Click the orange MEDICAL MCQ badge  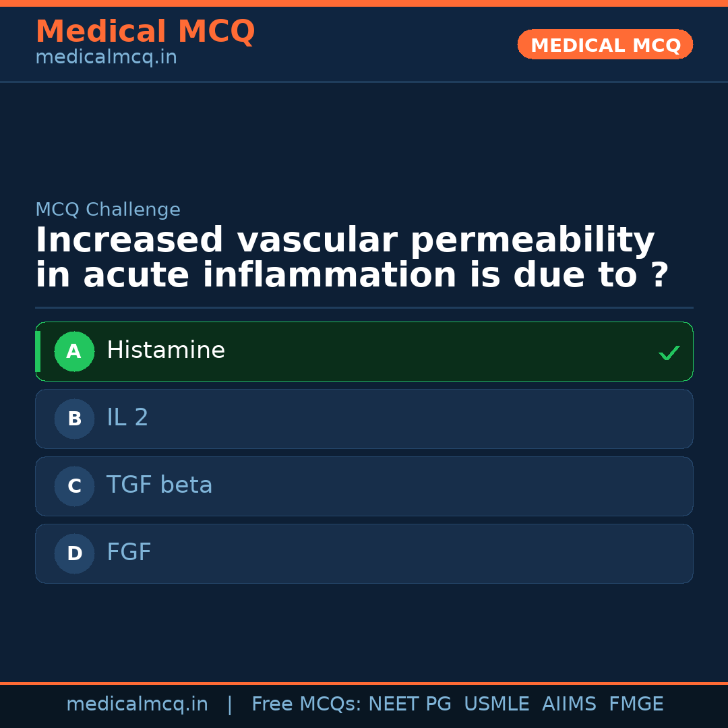pyautogui.click(x=605, y=45)
